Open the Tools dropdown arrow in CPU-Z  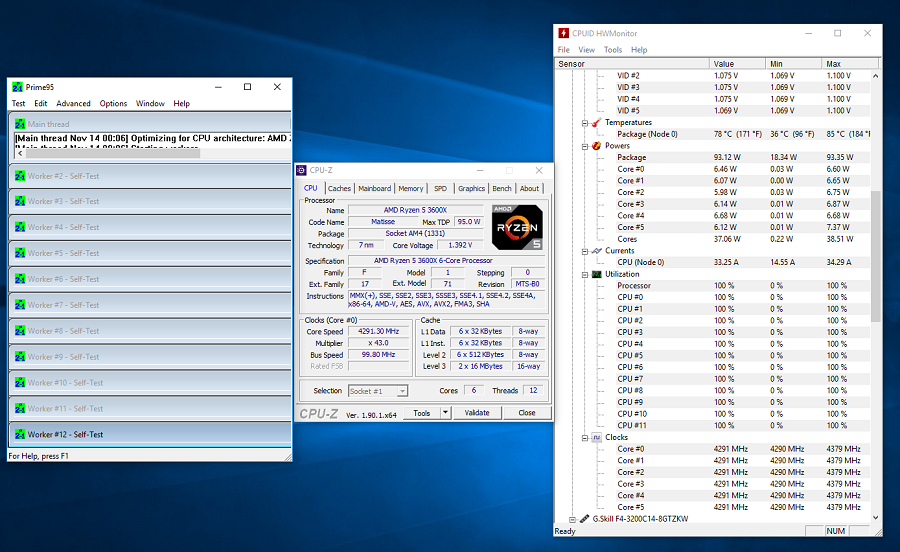pyautogui.click(x=445, y=413)
